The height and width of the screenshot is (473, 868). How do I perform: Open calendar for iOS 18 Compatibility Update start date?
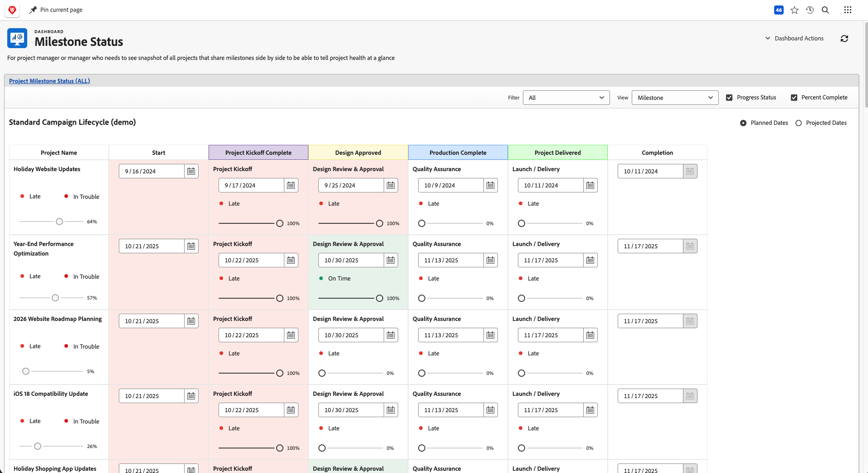click(191, 396)
